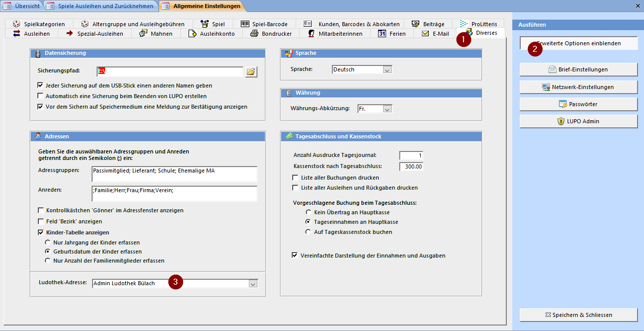This screenshot has width=644, height=331.
Task: Open the Spiel-Barcode settings tab
Action: 264,24
